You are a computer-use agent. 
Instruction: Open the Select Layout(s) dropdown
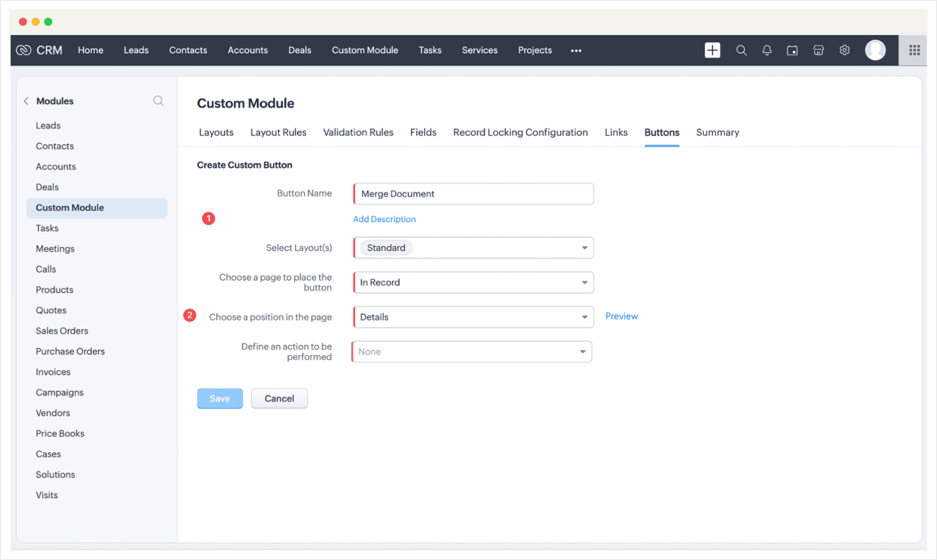(473, 248)
